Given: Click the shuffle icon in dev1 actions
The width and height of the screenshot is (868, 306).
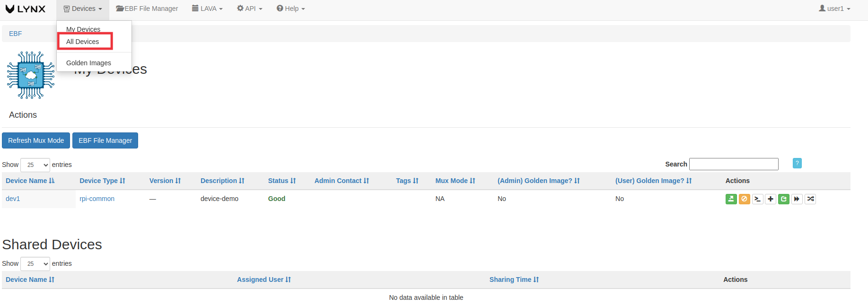Looking at the screenshot, I should tap(810, 199).
